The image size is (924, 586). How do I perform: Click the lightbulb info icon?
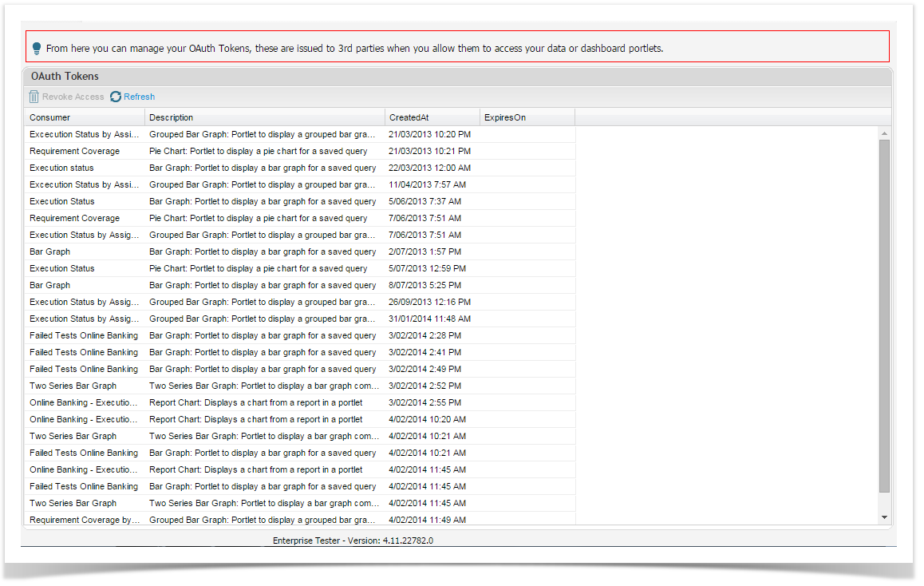[x=37, y=49]
